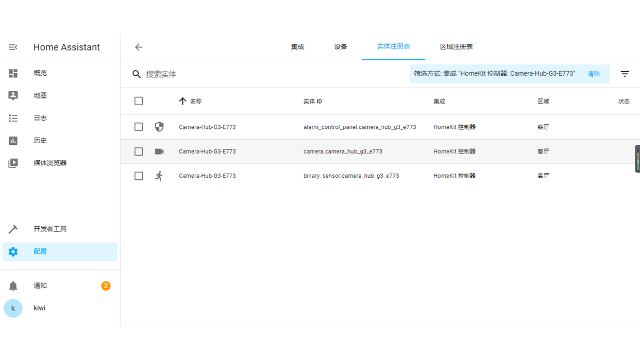
Task: Open the Media Browser (媒体浏览器) icon
Action: click(13, 163)
